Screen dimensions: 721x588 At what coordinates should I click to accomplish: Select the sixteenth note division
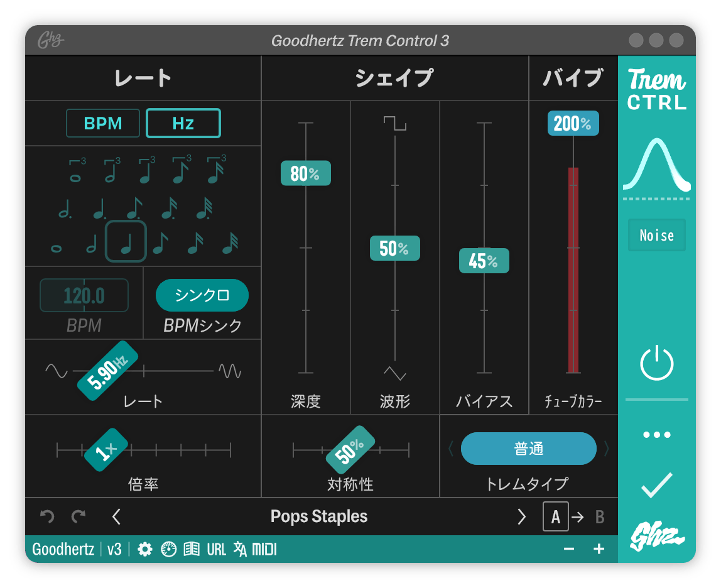point(195,243)
